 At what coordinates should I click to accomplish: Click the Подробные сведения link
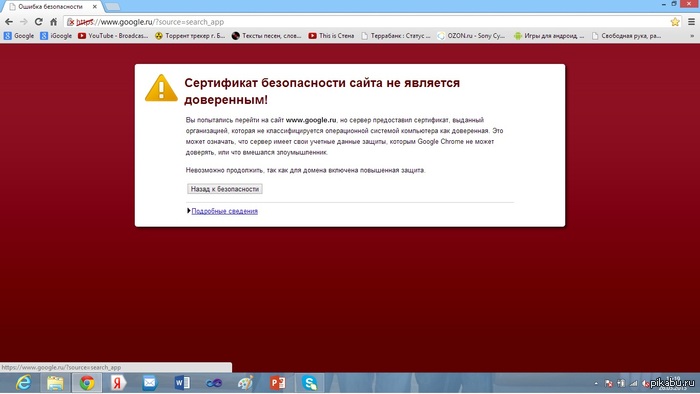coord(225,211)
